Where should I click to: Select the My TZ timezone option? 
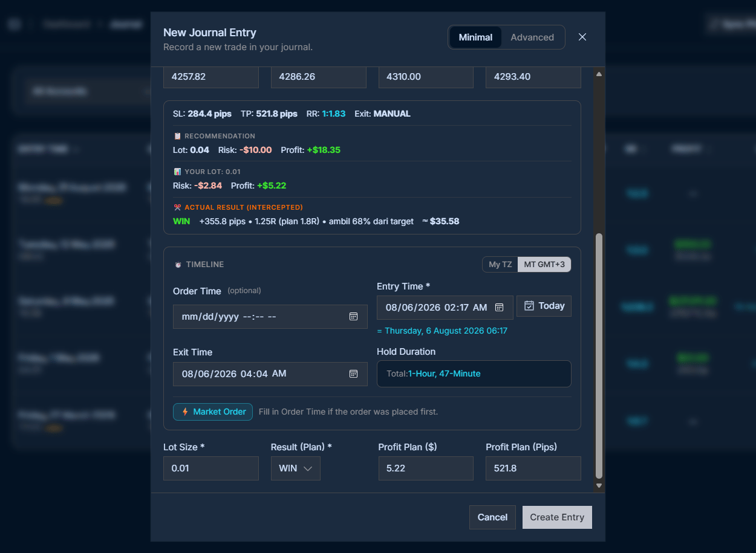[500, 265]
